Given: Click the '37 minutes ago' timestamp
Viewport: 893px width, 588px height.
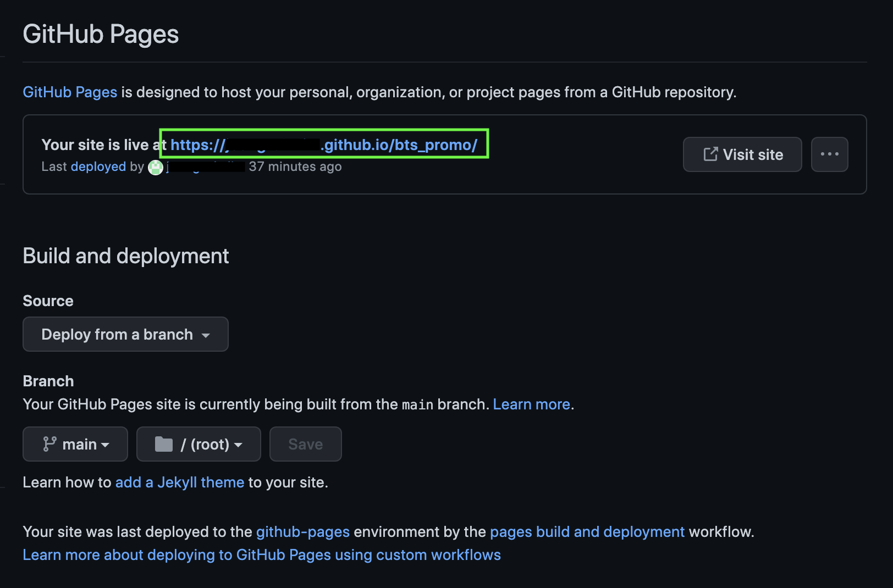Looking at the screenshot, I should (295, 167).
